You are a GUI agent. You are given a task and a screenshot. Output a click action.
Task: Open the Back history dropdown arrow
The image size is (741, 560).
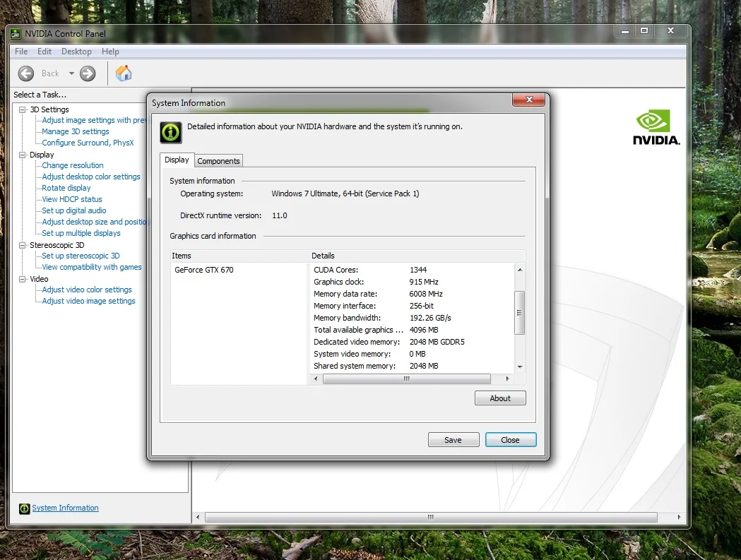71,73
